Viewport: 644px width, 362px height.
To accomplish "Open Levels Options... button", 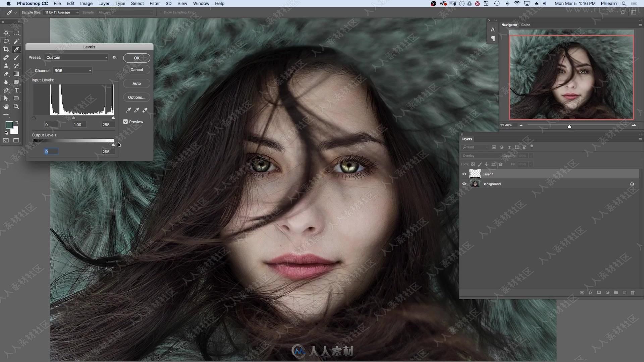I will 137,97.
